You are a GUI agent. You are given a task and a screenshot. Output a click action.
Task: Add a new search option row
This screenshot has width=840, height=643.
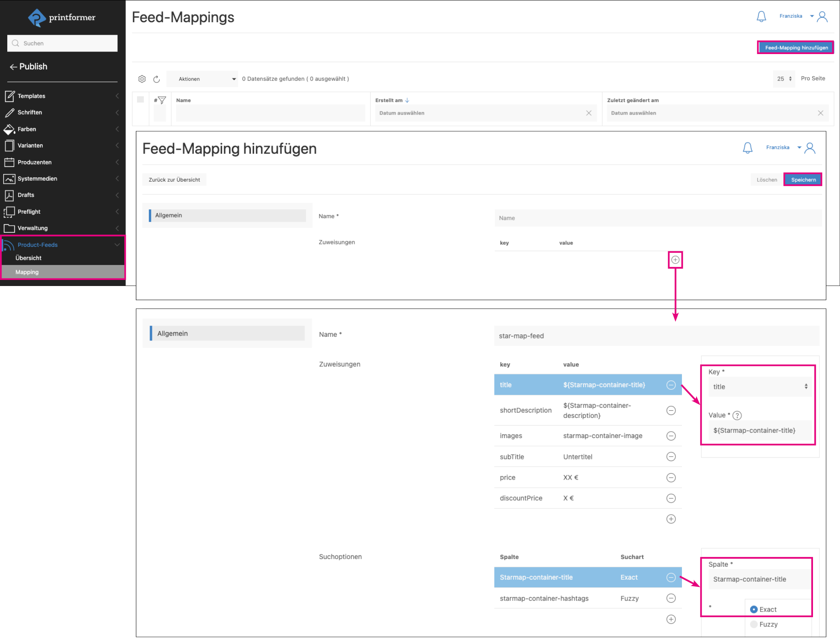tap(671, 619)
